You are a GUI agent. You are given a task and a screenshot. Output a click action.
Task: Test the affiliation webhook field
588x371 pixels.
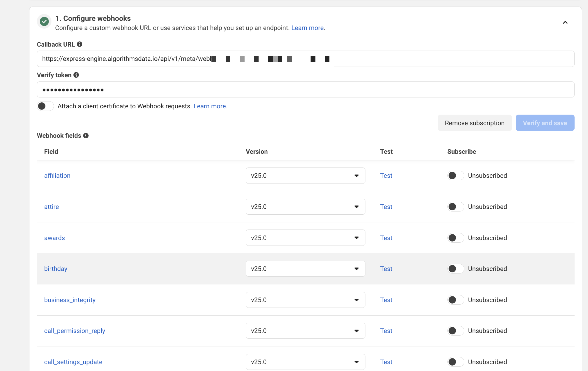point(386,175)
